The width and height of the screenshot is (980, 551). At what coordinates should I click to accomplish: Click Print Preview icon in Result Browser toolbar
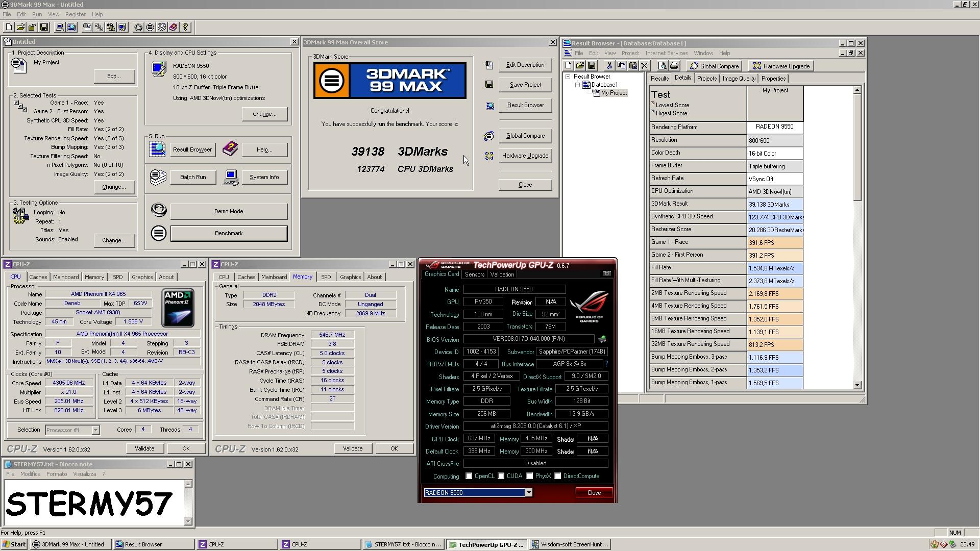[x=662, y=66]
